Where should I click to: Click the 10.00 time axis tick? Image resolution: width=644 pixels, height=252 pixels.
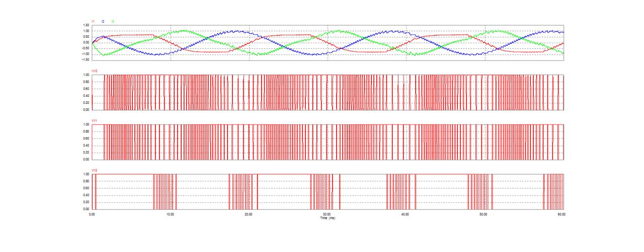click(170, 214)
